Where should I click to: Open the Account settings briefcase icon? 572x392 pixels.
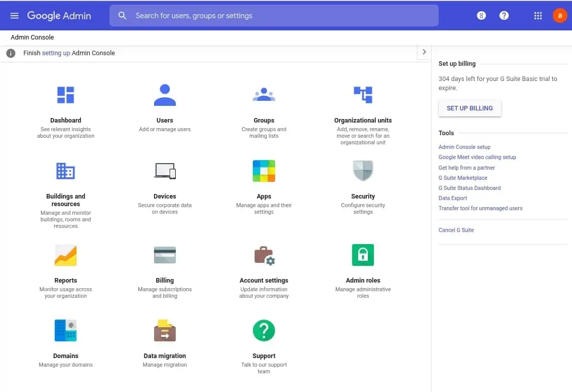coord(264,255)
